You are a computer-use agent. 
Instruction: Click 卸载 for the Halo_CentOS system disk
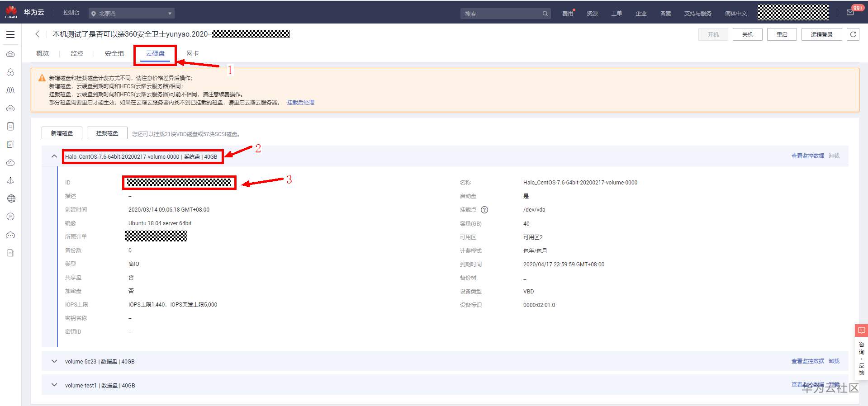(x=834, y=156)
